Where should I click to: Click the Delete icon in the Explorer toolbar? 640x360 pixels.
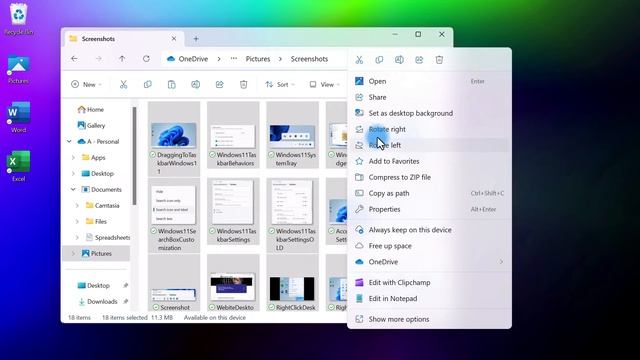(244, 84)
